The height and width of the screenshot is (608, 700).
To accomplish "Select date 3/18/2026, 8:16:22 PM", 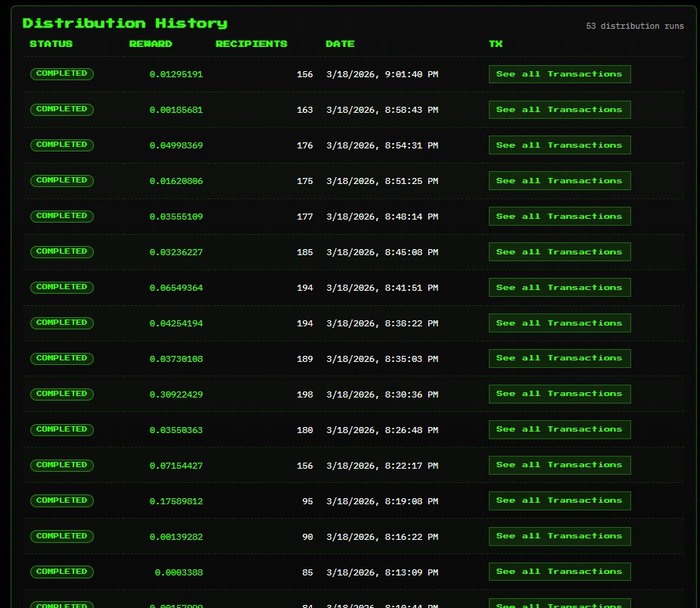I will click(382, 537).
